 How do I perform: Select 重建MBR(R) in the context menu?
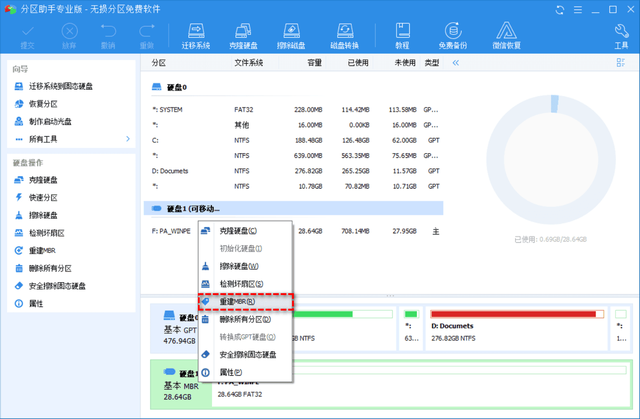(245, 302)
